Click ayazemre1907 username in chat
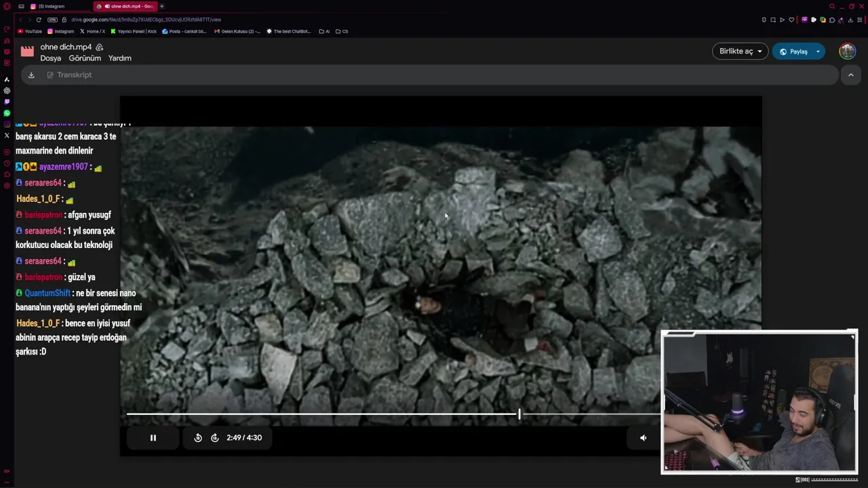The height and width of the screenshot is (488, 868). (64, 167)
